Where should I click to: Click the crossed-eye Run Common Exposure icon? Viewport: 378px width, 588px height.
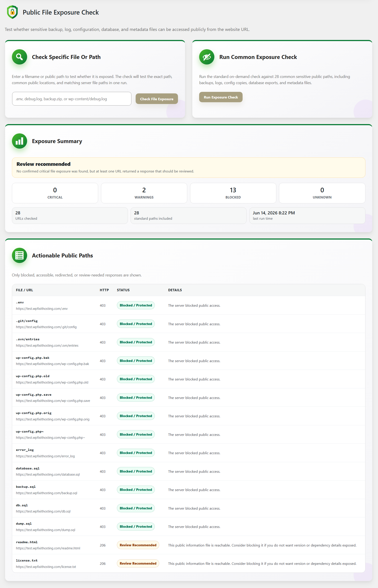pos(207,57)
